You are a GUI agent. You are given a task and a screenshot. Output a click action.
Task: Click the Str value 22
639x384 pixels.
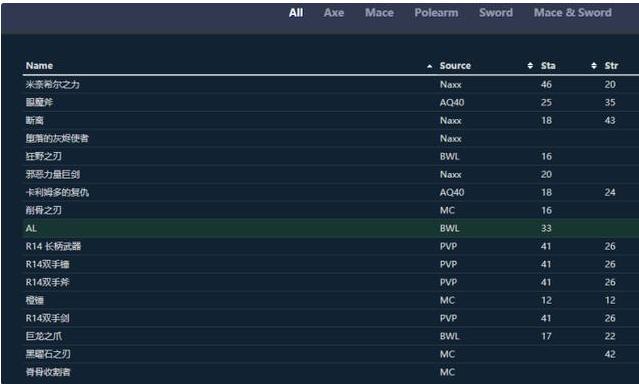point(610,336)
